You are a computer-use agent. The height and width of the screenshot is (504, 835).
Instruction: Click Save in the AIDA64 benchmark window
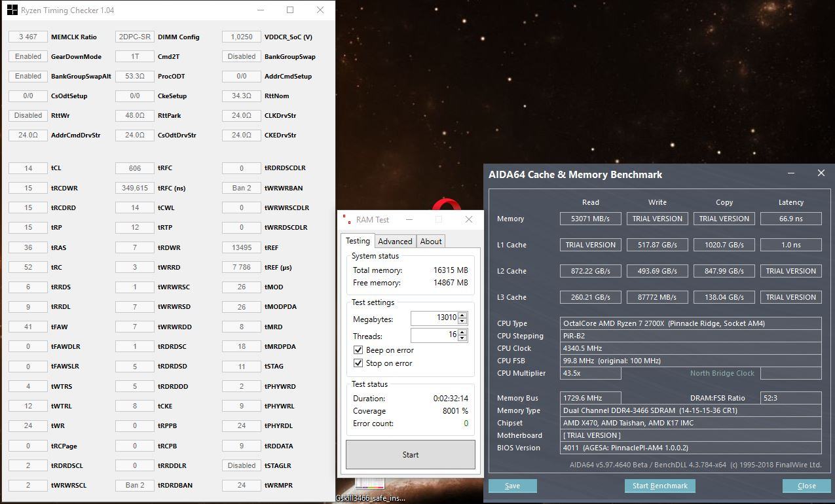click(513, 486)
